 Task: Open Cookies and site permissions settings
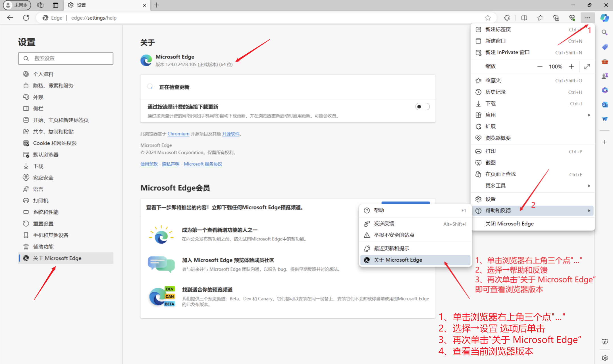pyautogui.click(x=66, y=143)
